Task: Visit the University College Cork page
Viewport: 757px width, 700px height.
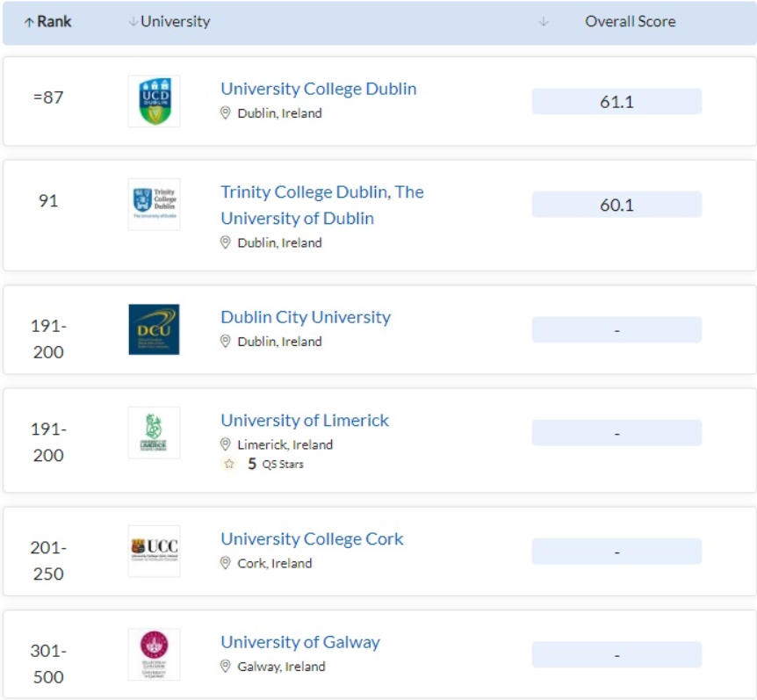Action: [312, 538]
